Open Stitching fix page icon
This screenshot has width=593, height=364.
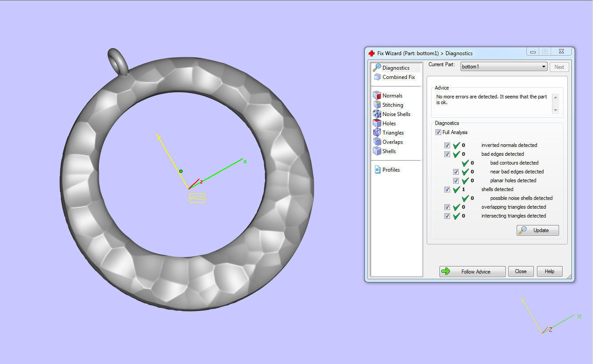(377, 105)
